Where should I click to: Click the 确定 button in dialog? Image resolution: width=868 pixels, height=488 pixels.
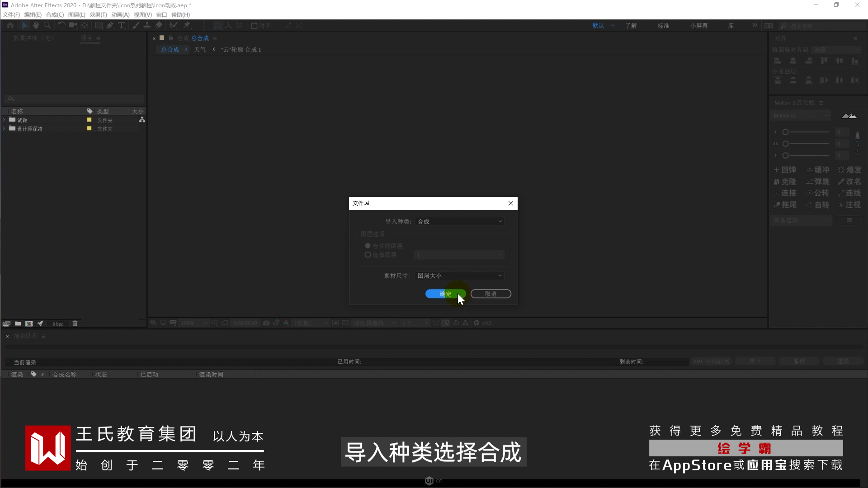(445, 294)
